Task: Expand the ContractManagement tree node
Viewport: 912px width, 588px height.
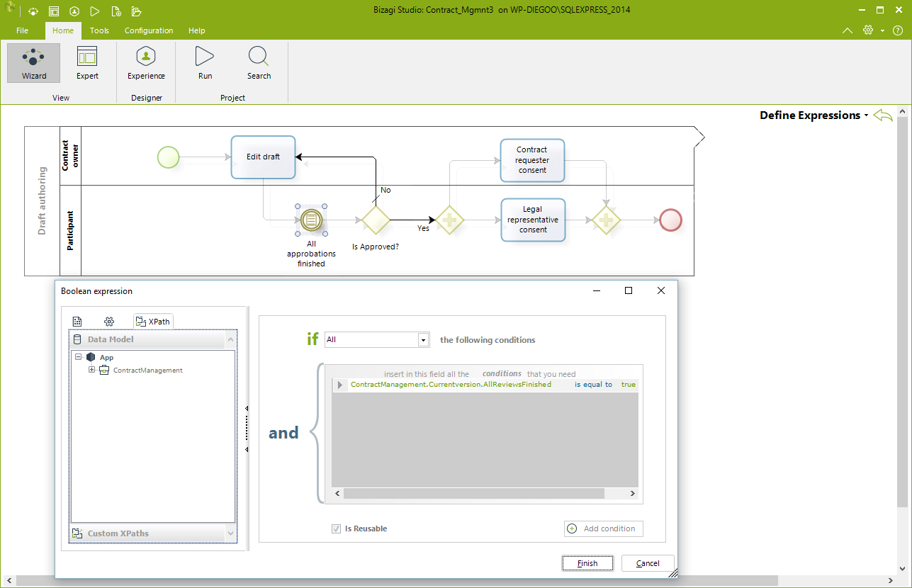Action: pyautogui.click(x=92, y=370)
